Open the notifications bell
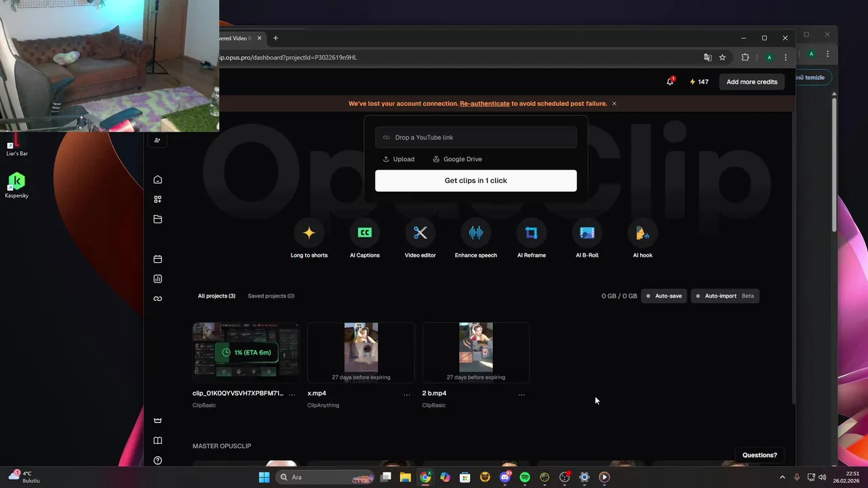The width and height of the screenshot is (868, 488). 670,81
